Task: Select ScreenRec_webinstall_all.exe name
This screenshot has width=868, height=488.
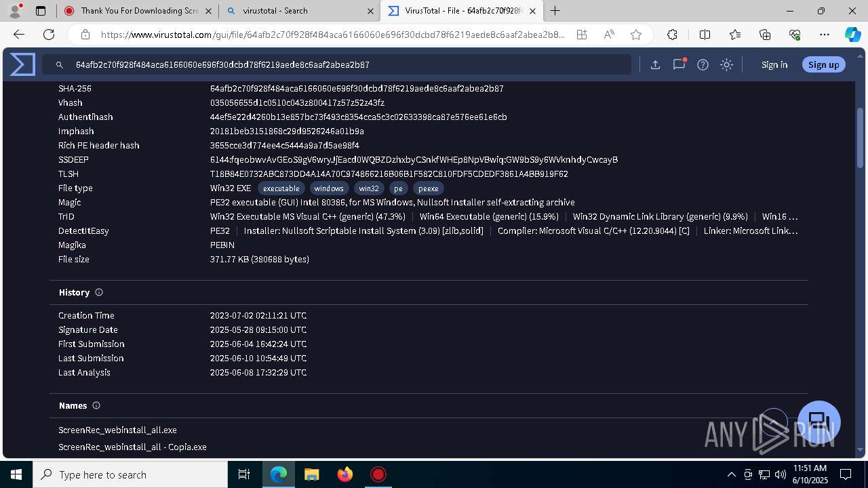Action: 117,430
